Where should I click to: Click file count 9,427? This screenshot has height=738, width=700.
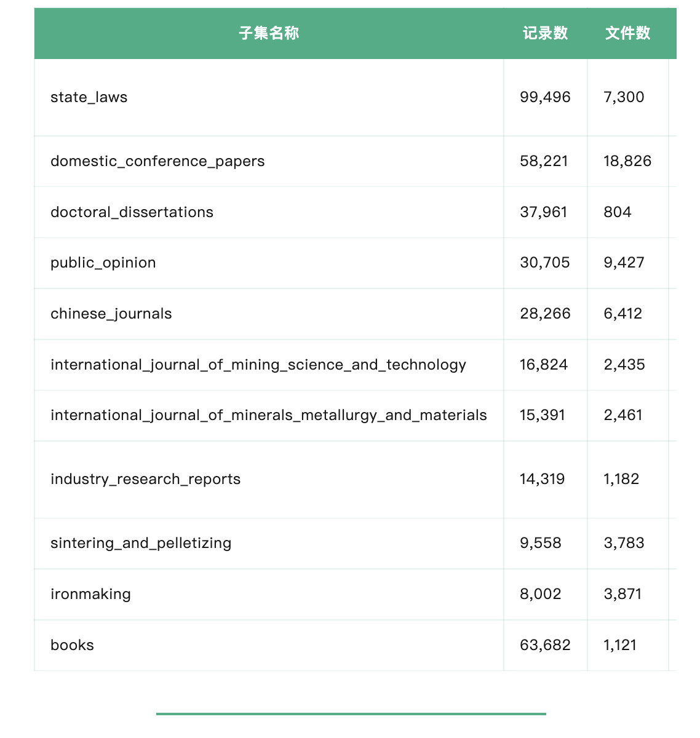624,263
